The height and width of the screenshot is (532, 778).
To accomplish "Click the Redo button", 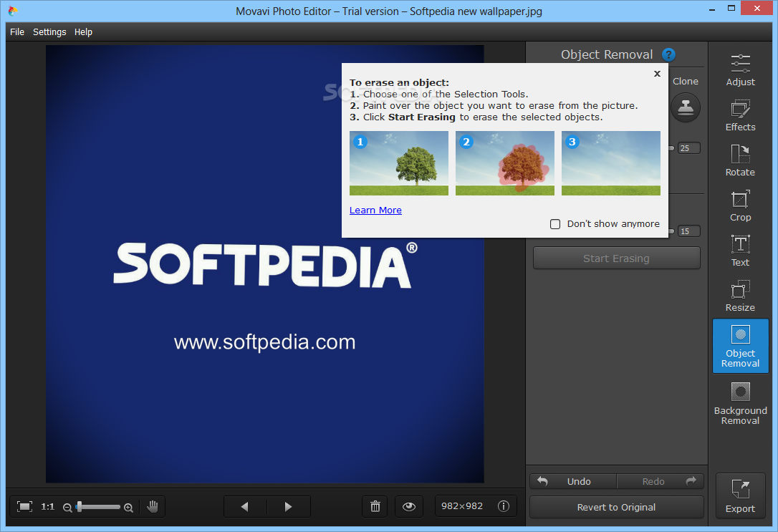I will click(x=661, y=481).
